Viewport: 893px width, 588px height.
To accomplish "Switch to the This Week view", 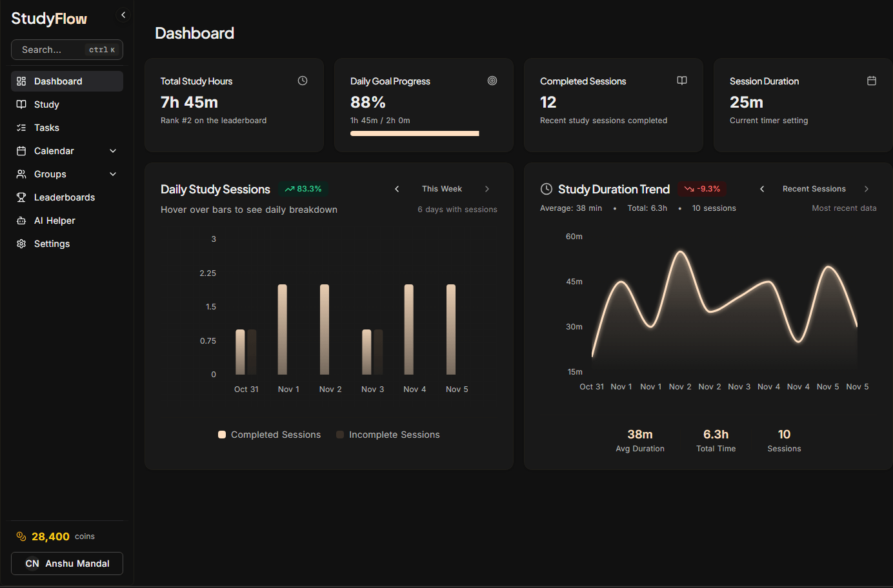I will (x=441, y=188).
